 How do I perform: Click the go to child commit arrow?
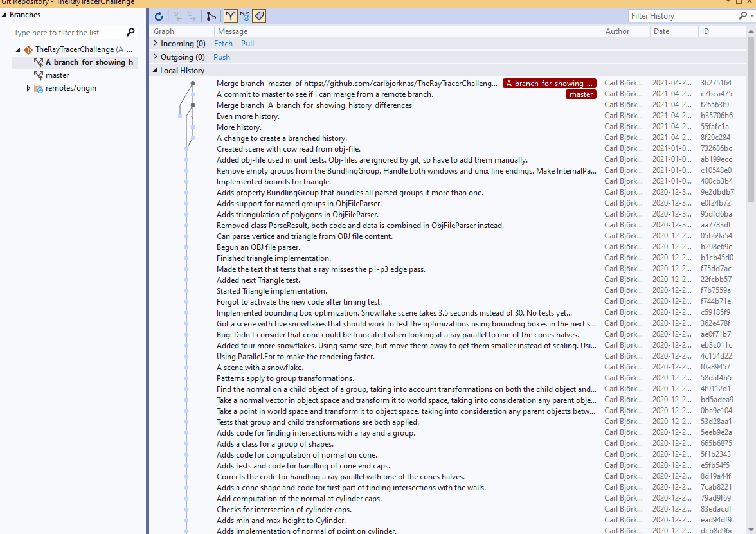coord(192,16)
